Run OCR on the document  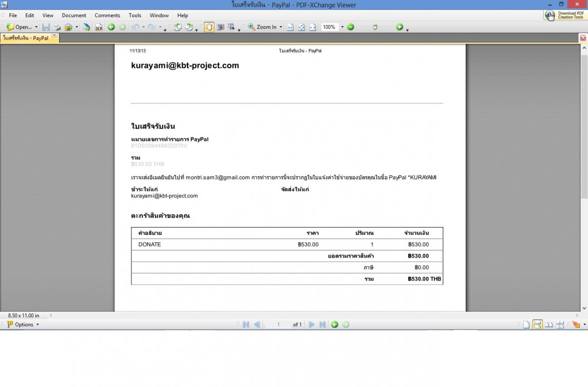(x=98, y=27)
